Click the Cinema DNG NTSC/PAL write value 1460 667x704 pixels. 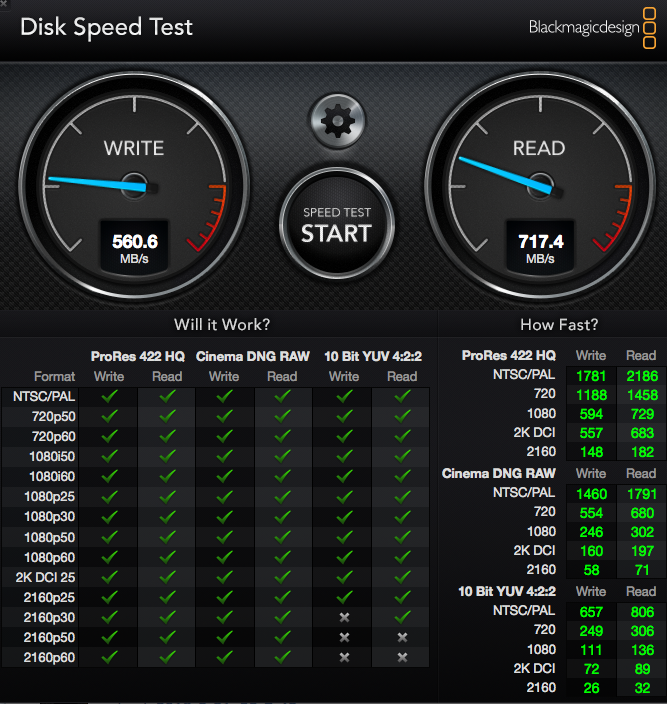point(592,494)
